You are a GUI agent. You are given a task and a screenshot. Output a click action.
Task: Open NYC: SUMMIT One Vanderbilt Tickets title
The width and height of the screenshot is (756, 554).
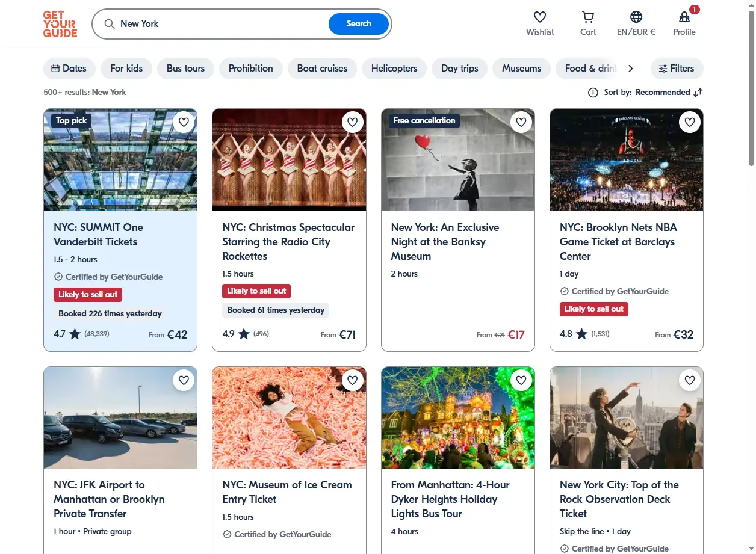point(98,235)
